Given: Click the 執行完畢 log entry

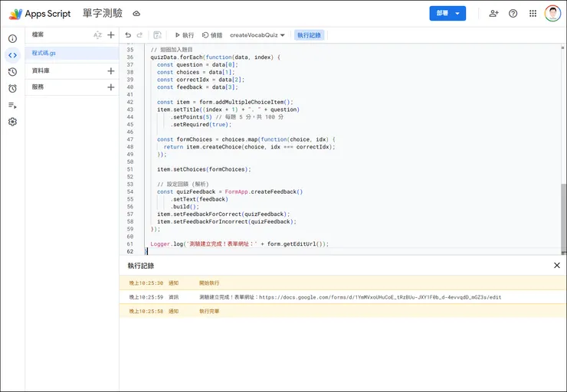Looking at the screenshot, I should 342,311.
